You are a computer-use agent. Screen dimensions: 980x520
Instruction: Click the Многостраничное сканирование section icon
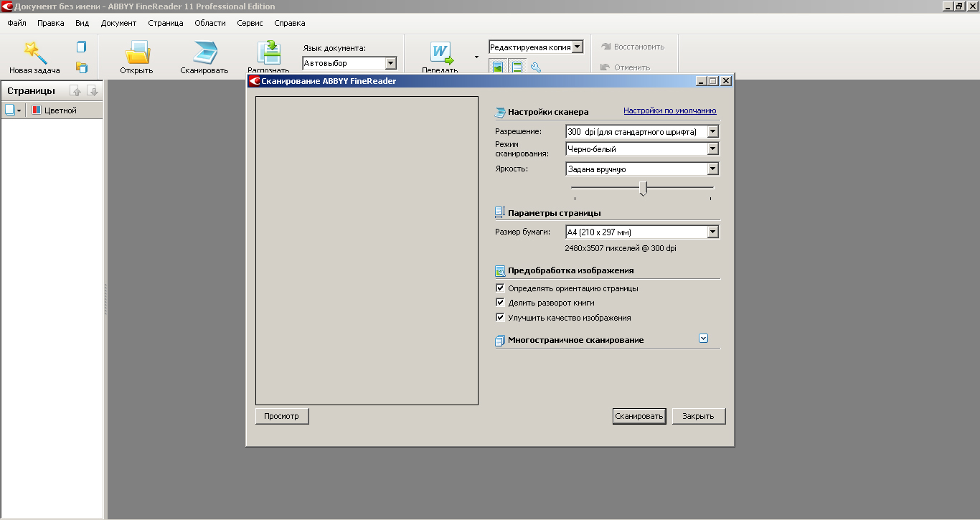click(x=500, y=341)
